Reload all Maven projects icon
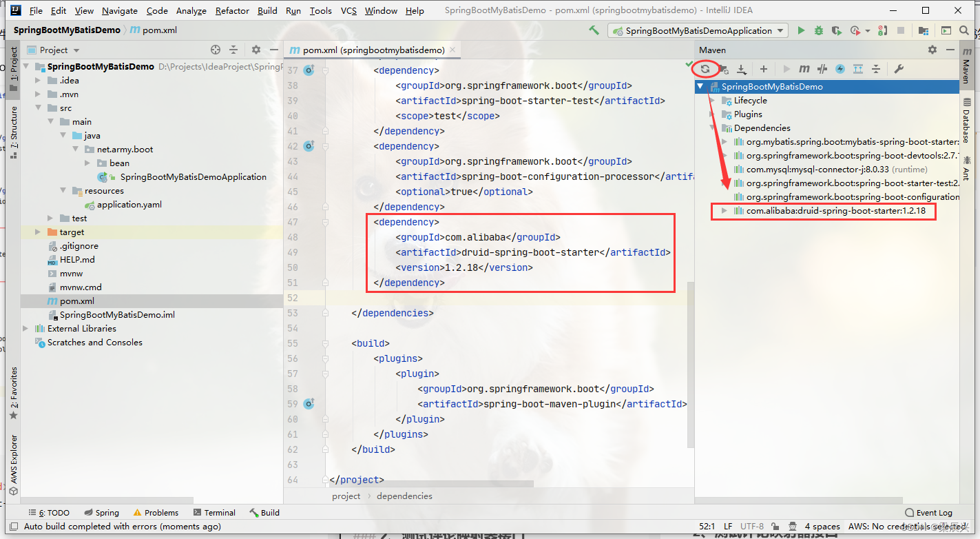This screenshot has height=539, width=980. (705, 69)
